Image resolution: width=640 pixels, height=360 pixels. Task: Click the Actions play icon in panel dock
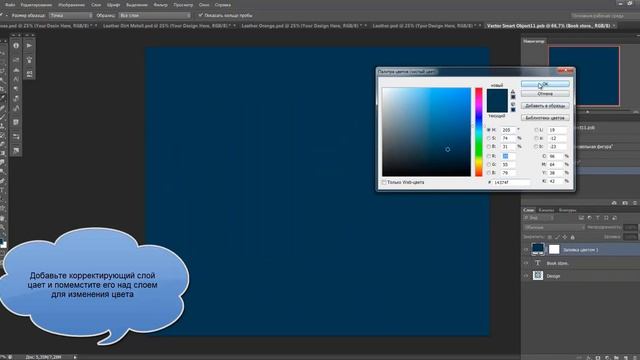pyautogui.click(x=29, y=46)
